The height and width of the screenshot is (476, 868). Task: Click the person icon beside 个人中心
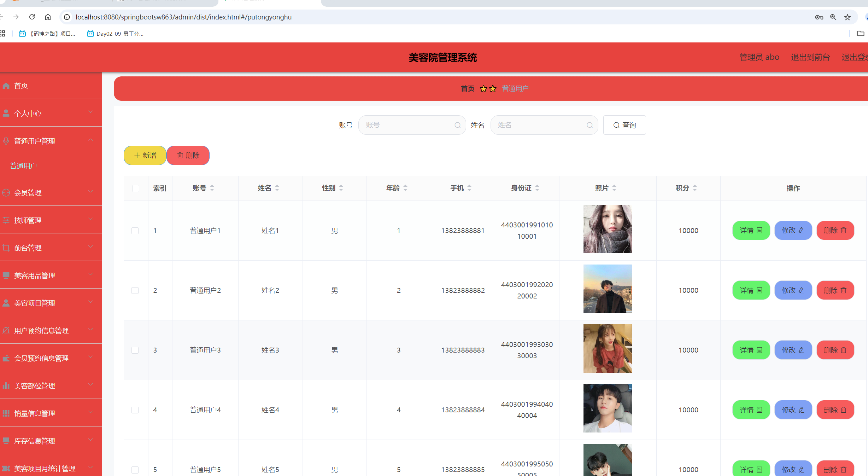[6, 113]
